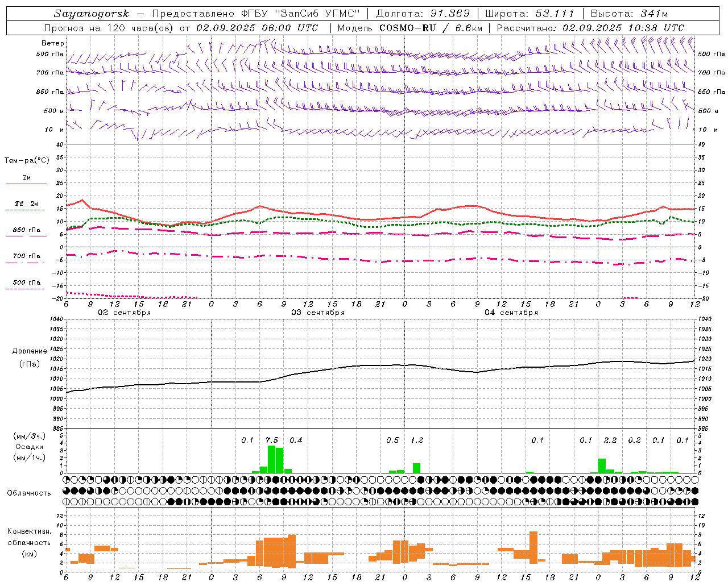Click the "0.4" precipitation total
The height and width of the screenshot is (582, 728).
[x=296, y=440]
